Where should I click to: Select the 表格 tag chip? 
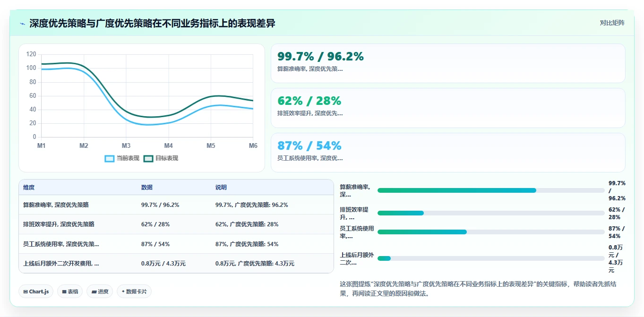pos(70,291)
